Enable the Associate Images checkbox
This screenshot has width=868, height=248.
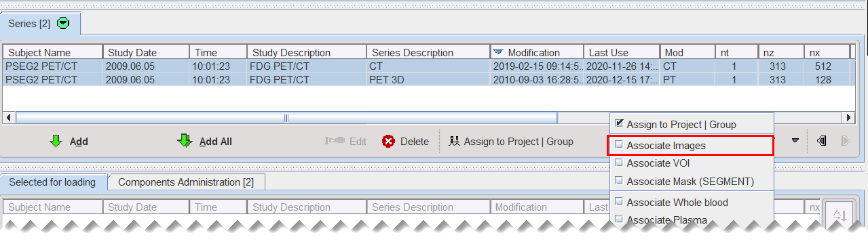click(619, 145)
